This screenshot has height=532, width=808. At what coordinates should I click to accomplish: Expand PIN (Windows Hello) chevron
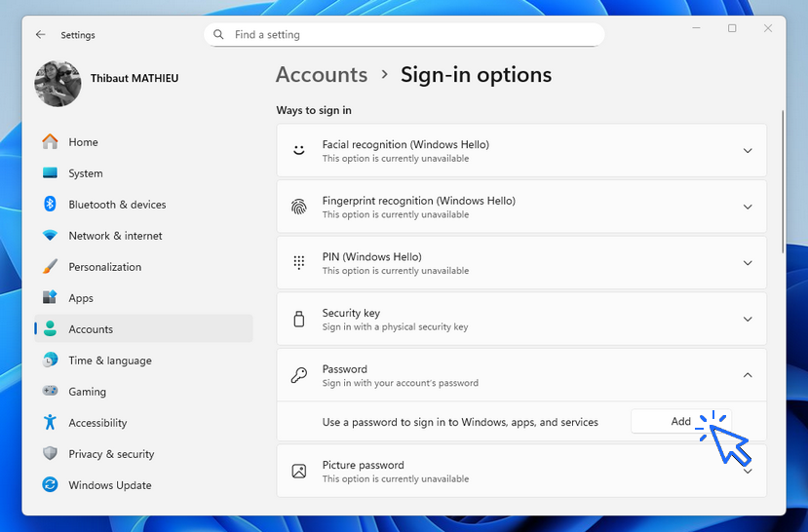(x=748, y=263)
